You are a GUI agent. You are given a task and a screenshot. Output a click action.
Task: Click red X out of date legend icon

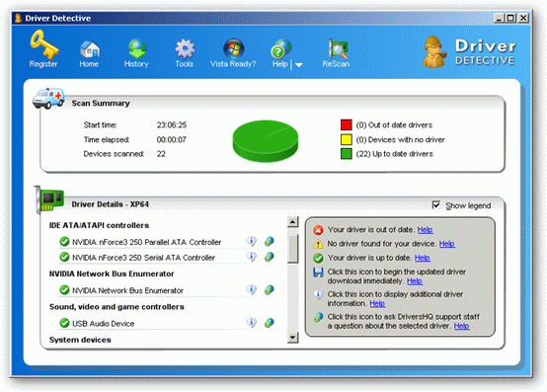coord(318,230)
